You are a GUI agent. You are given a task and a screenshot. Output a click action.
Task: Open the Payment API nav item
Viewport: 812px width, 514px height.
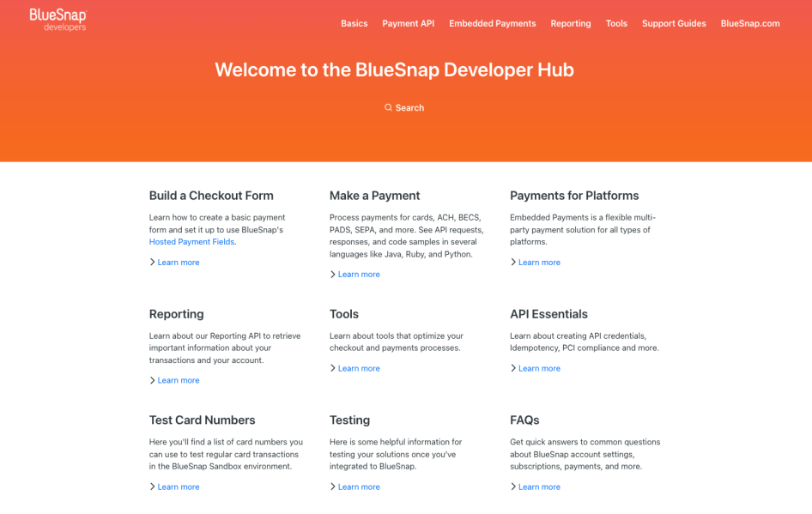(x=408, y=23)
